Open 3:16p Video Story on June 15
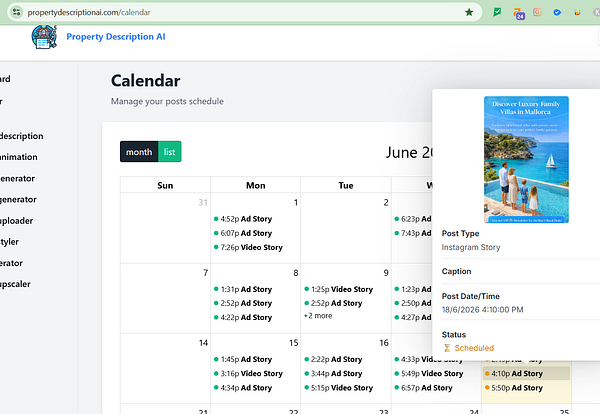The height and width of the screenshot is (414, 600). tap(255, 373)
